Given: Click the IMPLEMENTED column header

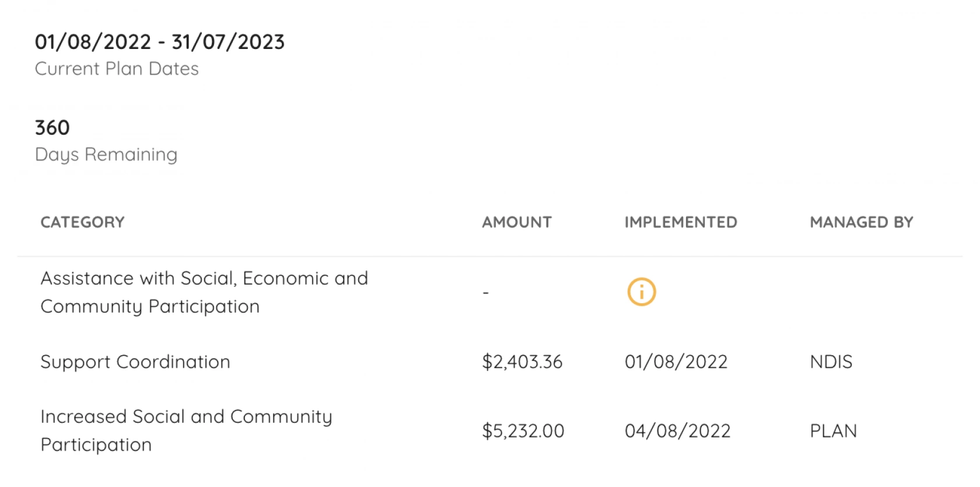Looking at the screenshot, I should pyautogui.click(x=681, y=222).
